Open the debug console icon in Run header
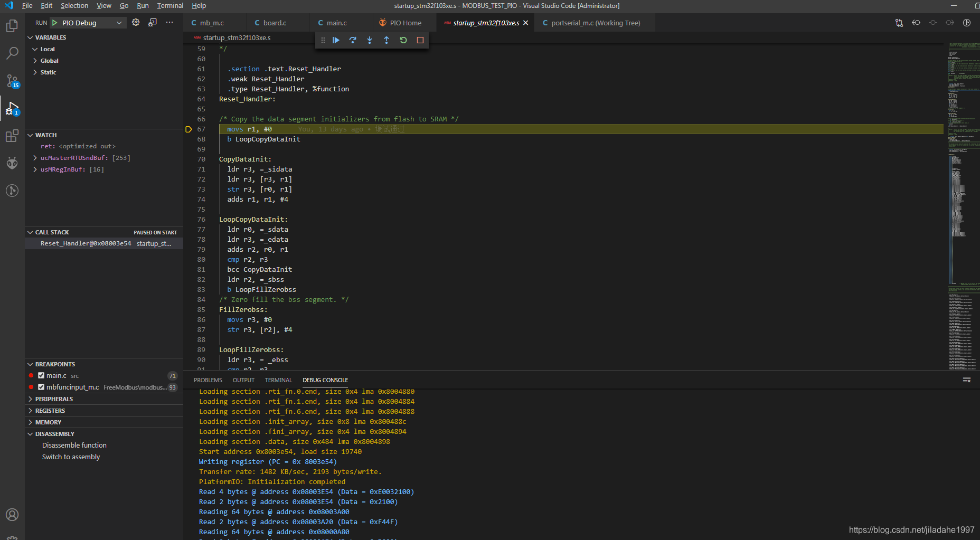 pos(153,22)
